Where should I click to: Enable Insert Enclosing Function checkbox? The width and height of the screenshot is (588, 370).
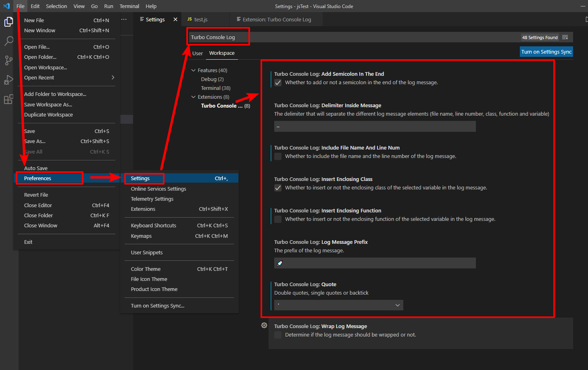point(278,219)
